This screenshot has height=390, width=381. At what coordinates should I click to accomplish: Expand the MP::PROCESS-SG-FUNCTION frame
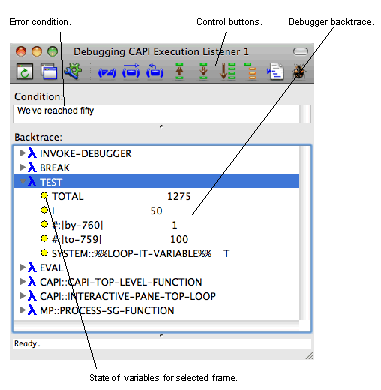point(23,310)
